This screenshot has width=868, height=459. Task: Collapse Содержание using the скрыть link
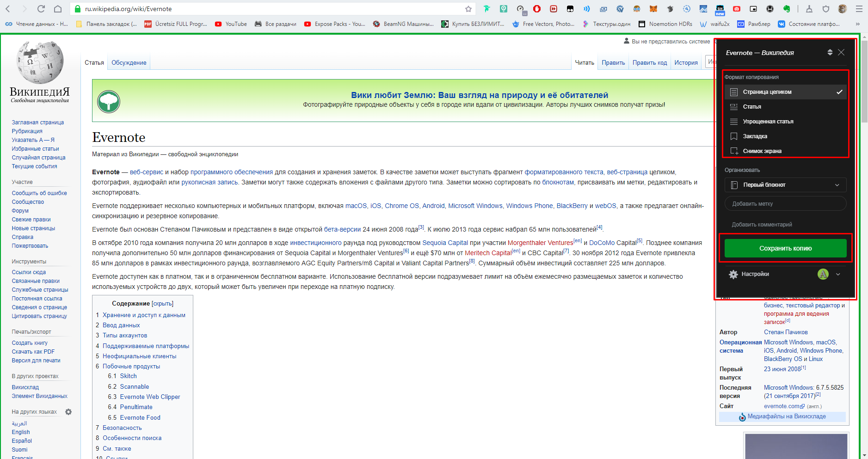[163, 303]
